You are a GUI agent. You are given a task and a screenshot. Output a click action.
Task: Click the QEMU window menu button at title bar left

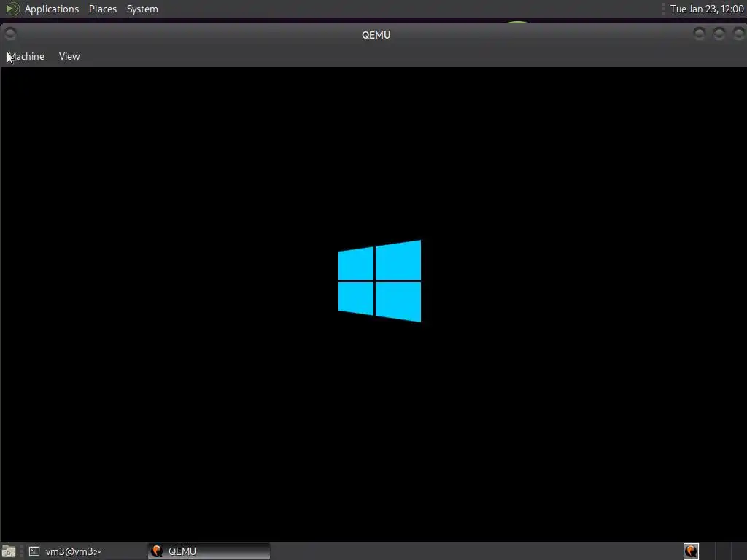(x=10, y=34)
